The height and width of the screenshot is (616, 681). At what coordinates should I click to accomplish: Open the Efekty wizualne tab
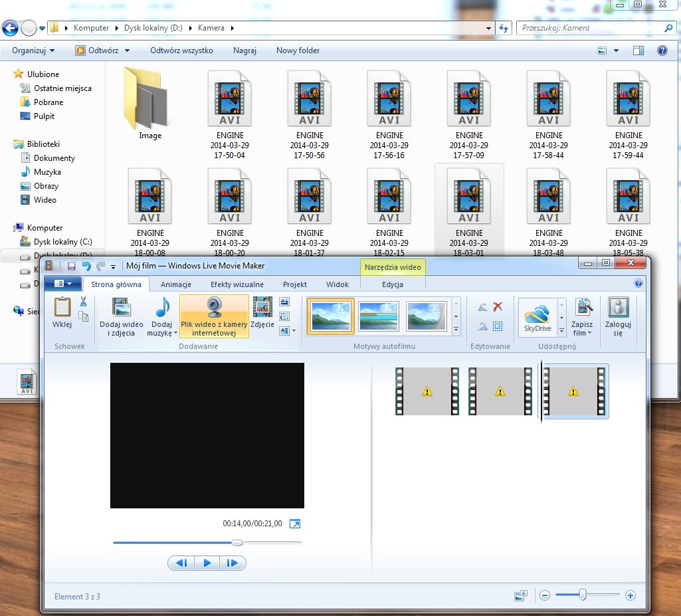237,284
